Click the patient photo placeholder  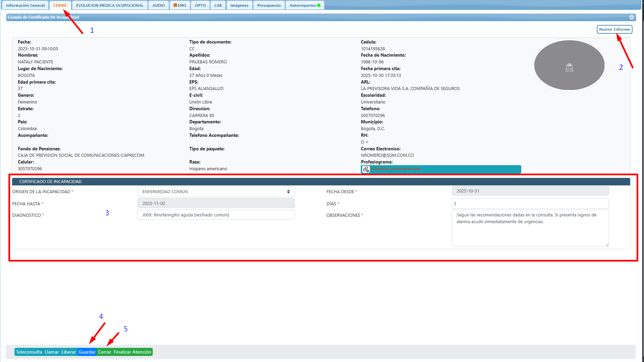coord(569,65)
